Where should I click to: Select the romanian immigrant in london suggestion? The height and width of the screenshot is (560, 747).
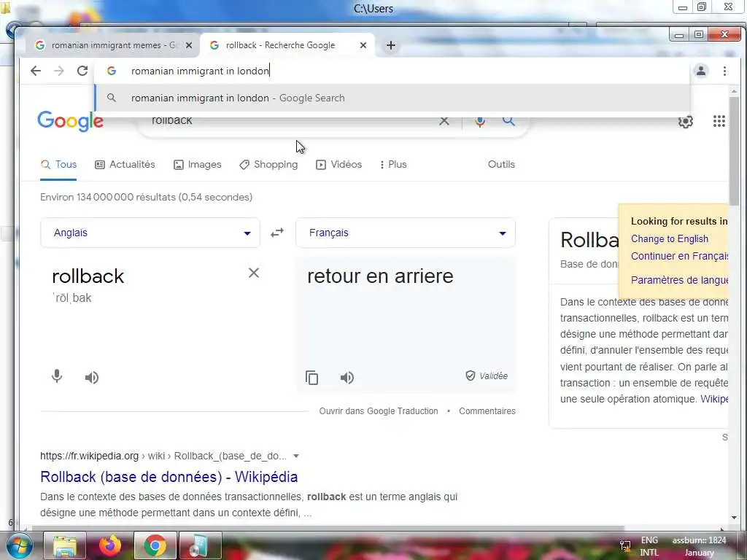tap(392, 98)
